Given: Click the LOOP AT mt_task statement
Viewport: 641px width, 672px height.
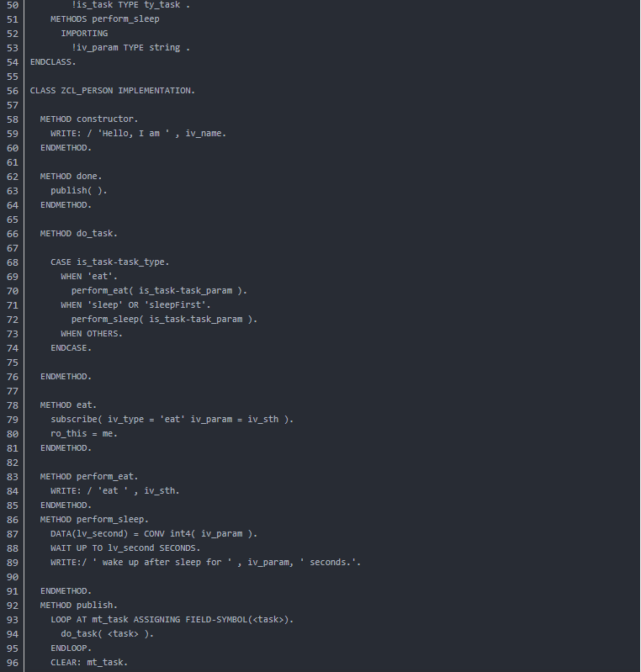Looking at the screenshot, I should click(172, 620).
